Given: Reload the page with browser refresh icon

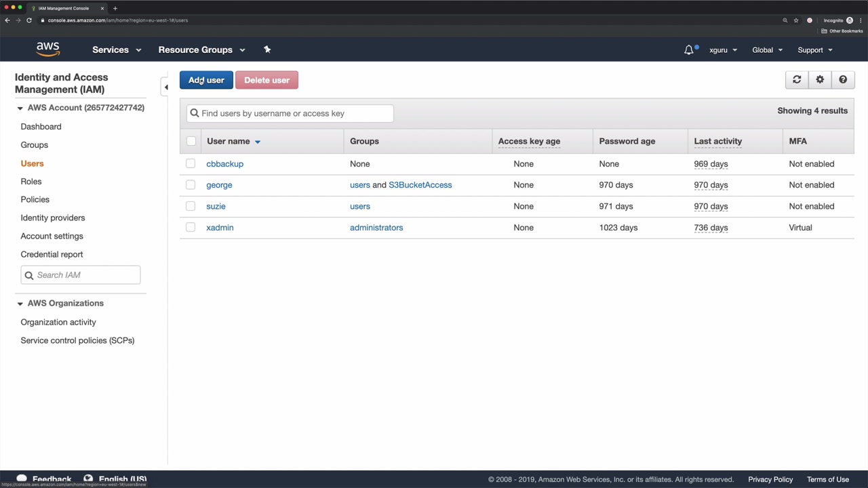Looking at the screenshot, I should 29,20.
